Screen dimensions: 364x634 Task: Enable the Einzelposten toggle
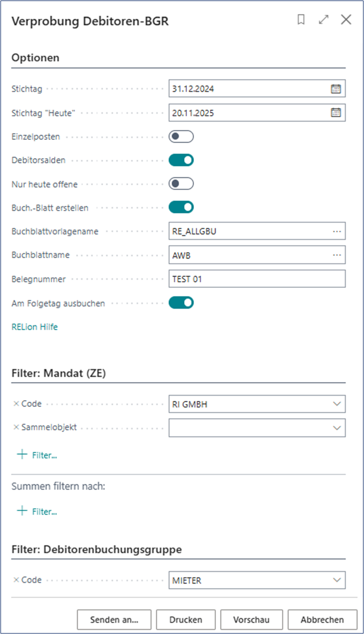coord(181,137)
